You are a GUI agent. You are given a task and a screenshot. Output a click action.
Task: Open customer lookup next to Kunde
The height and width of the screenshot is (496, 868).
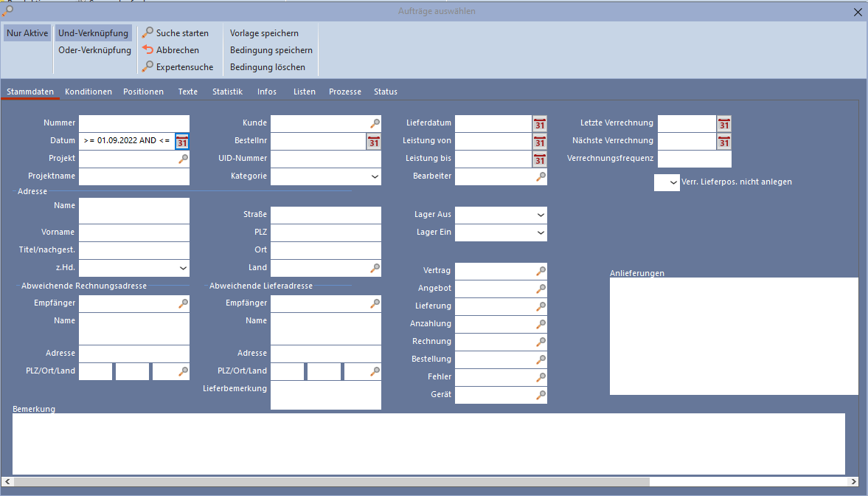(375, 123)
